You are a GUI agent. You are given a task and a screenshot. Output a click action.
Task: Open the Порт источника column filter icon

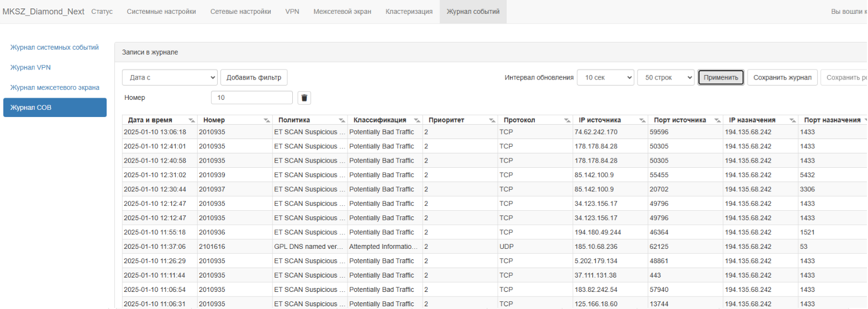(x=718, y=120)
